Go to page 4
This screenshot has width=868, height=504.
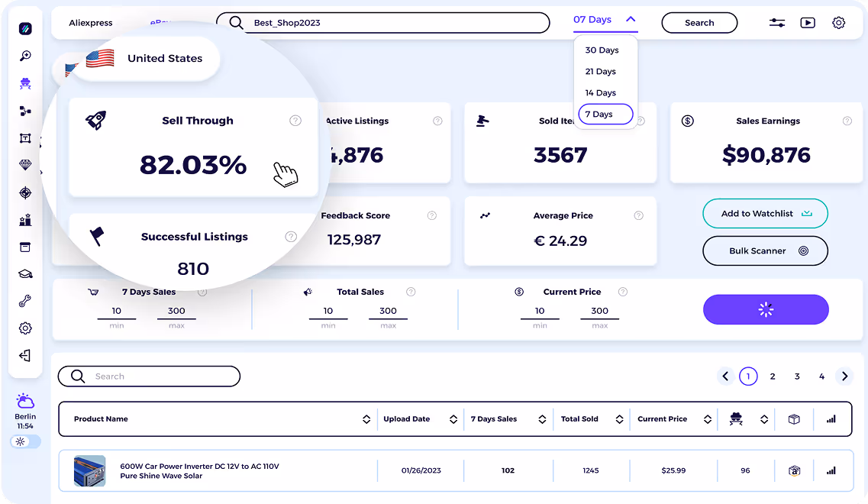821,376
